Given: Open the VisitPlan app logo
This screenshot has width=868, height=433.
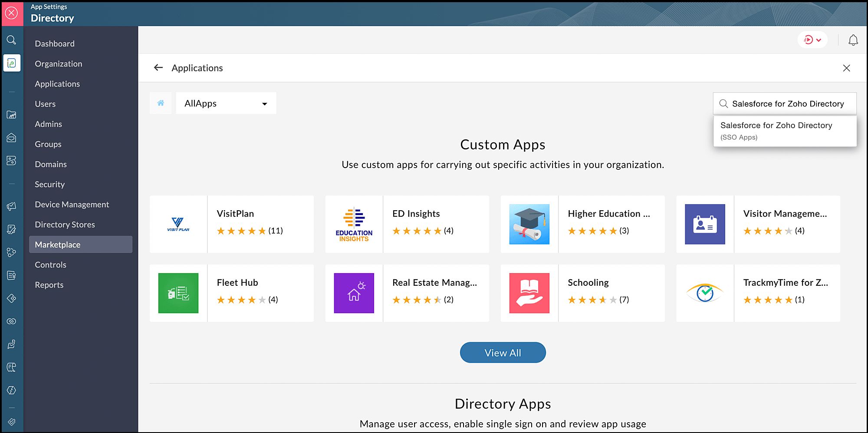Looking at the screenshot, I should [x=178, y=224].
